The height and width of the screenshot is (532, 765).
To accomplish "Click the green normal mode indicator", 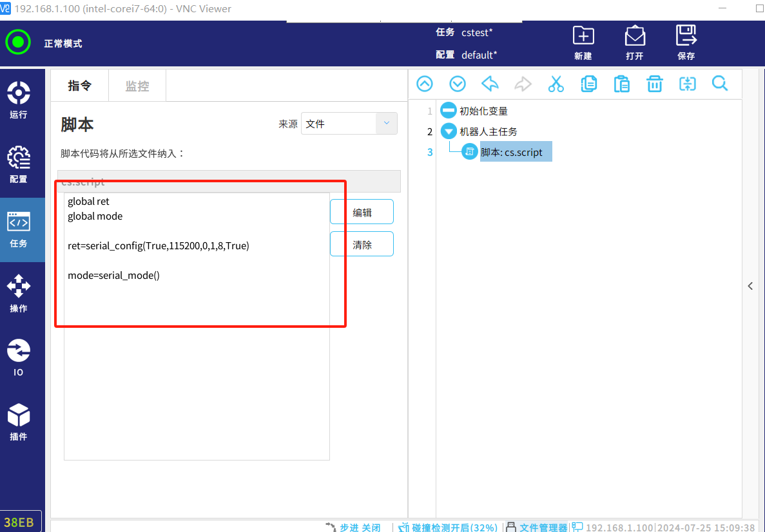I will coord(18,43).
